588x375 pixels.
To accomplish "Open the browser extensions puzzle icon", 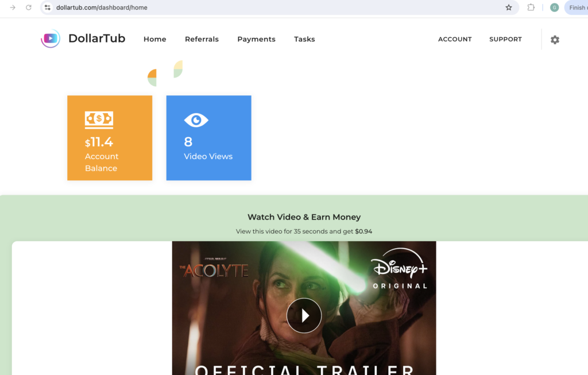I will tap(531, 7).
